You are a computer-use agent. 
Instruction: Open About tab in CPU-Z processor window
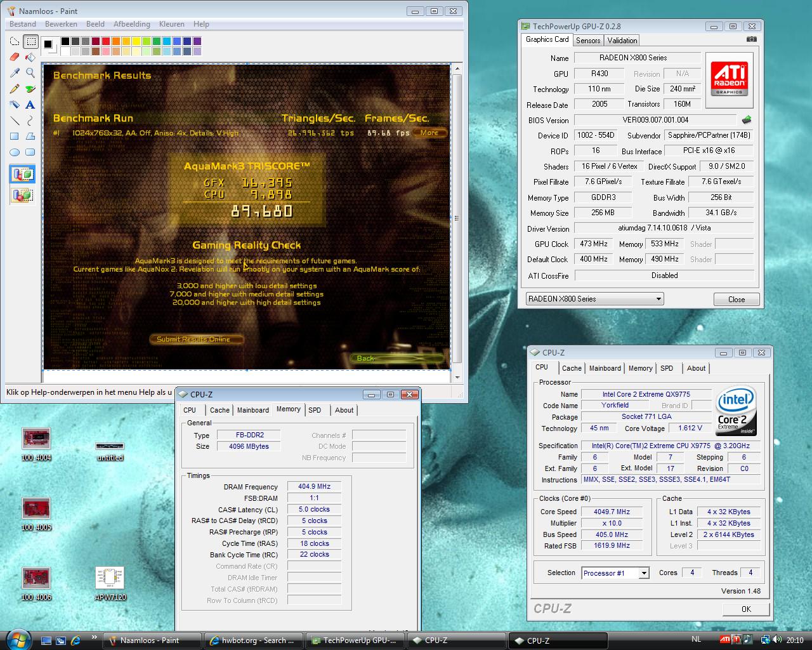pyautogui.click(x=696, y=368)
